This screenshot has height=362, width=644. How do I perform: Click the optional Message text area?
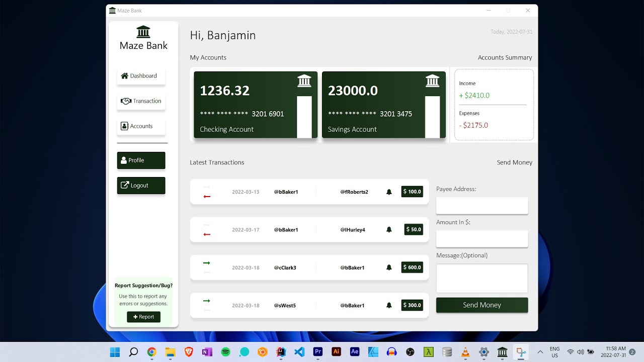click(482, 278)
